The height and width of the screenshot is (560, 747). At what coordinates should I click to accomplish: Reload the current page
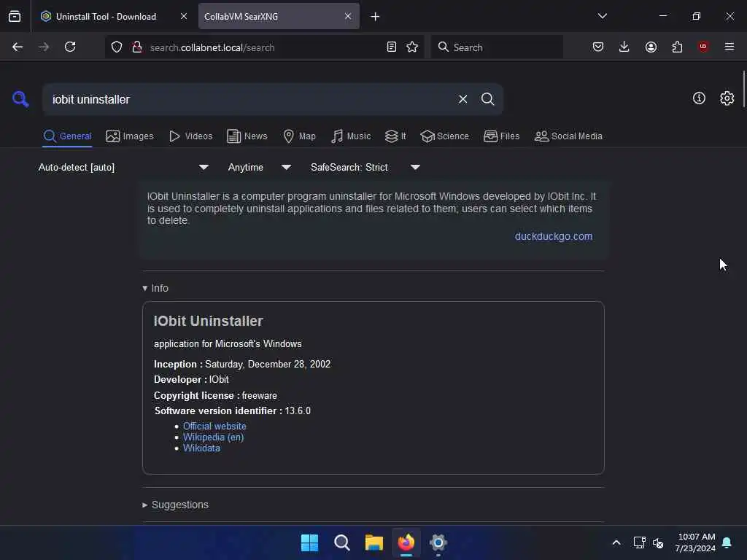pos(70,47)
